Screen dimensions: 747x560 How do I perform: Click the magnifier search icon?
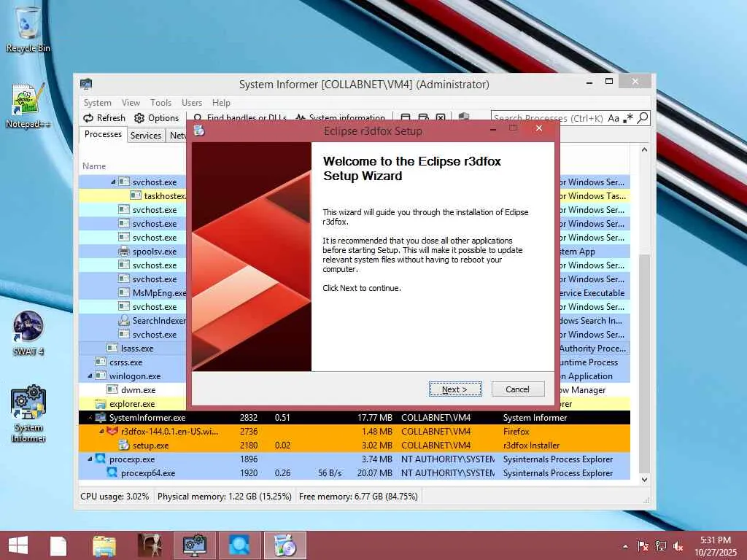(x=643, y=117)
